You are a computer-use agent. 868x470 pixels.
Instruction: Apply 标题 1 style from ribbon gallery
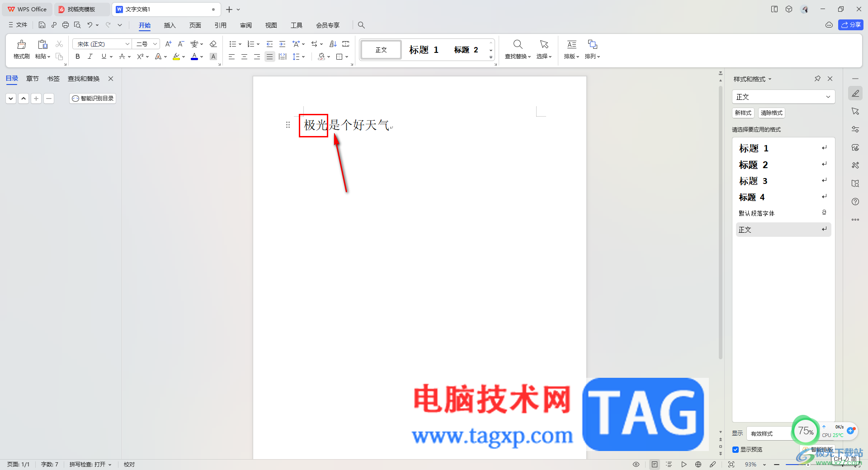(424, 50)
